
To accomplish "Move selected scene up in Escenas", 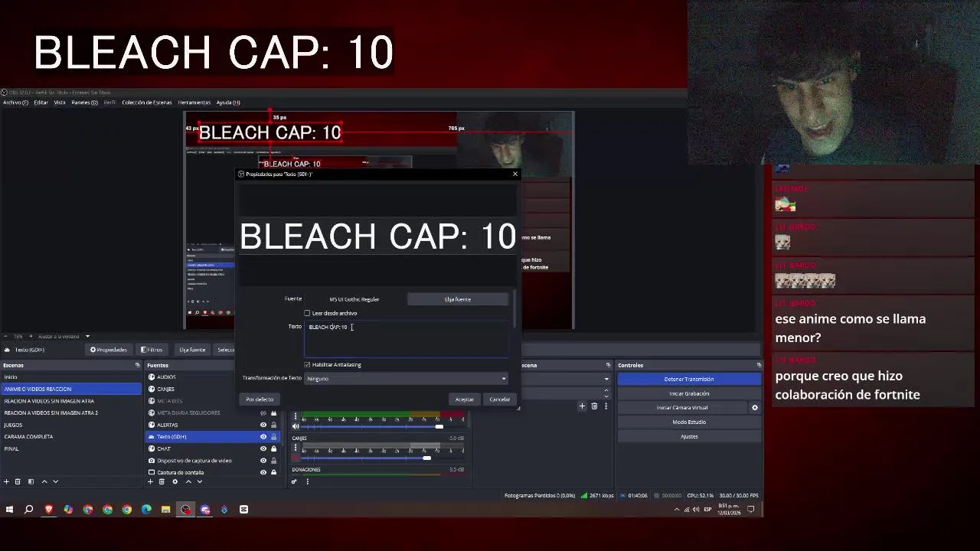I will (44, 481).
